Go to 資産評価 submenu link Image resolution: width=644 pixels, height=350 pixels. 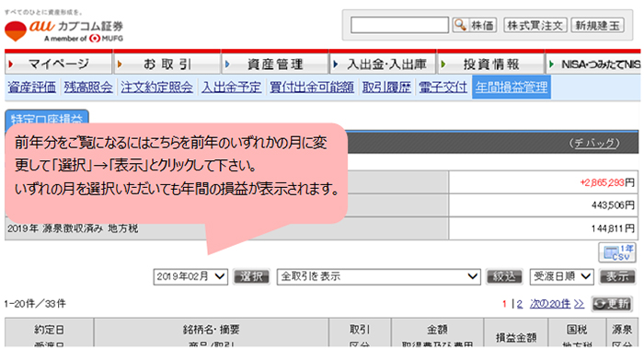tap(31, 87)
